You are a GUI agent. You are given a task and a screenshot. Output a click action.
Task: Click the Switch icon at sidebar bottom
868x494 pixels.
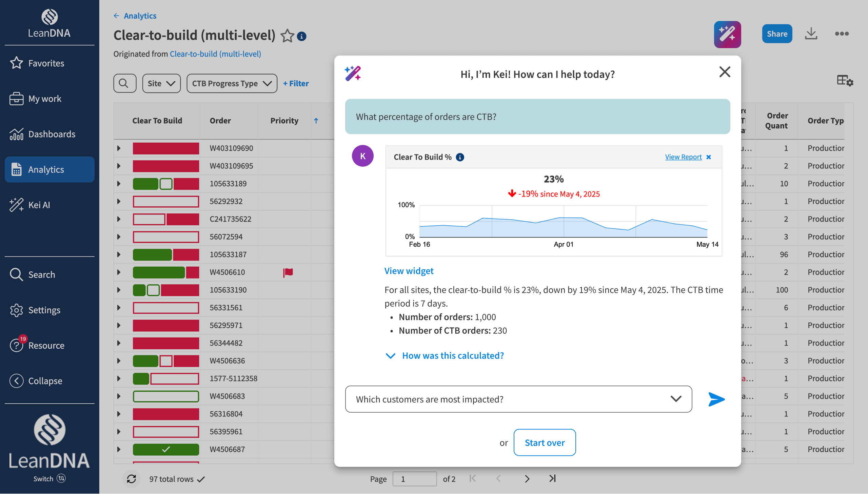pos(61,478)
